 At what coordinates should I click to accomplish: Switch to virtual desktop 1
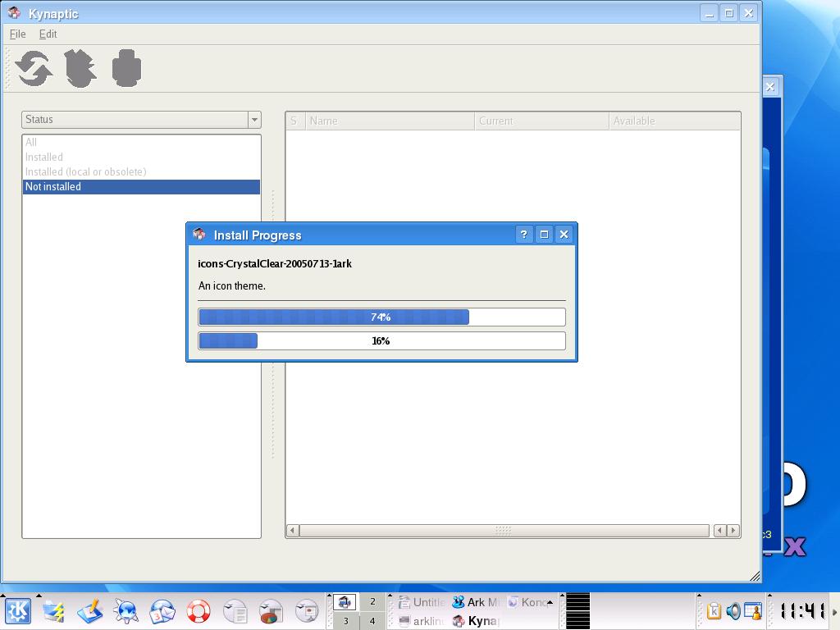pos(345,602)
